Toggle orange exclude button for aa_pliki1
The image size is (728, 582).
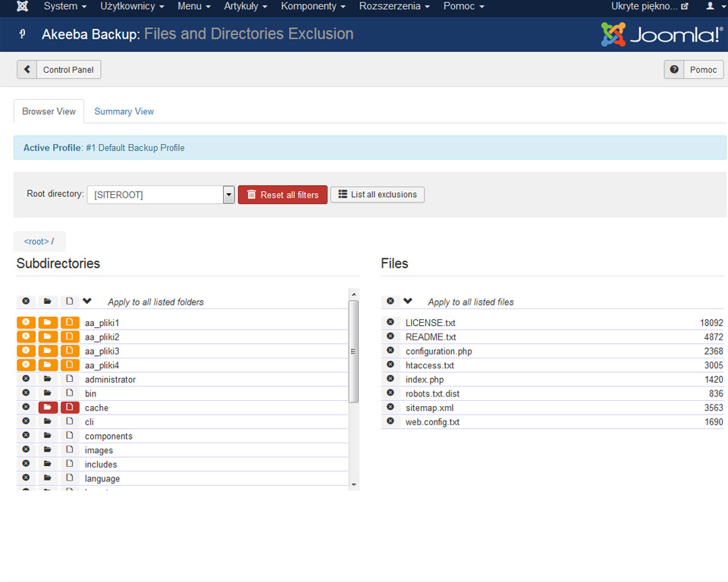click(x=26, y=322)
